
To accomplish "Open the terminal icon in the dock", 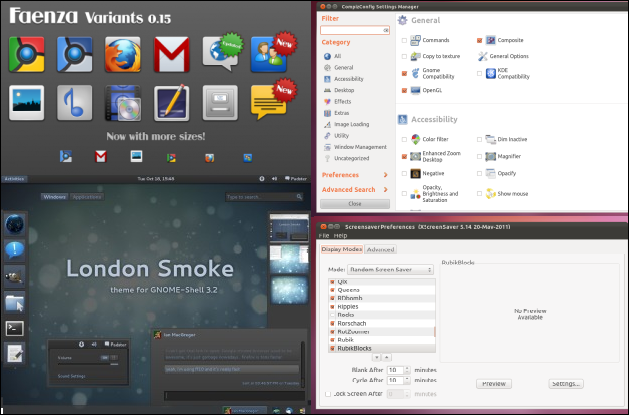I will [x=15, y=328].
